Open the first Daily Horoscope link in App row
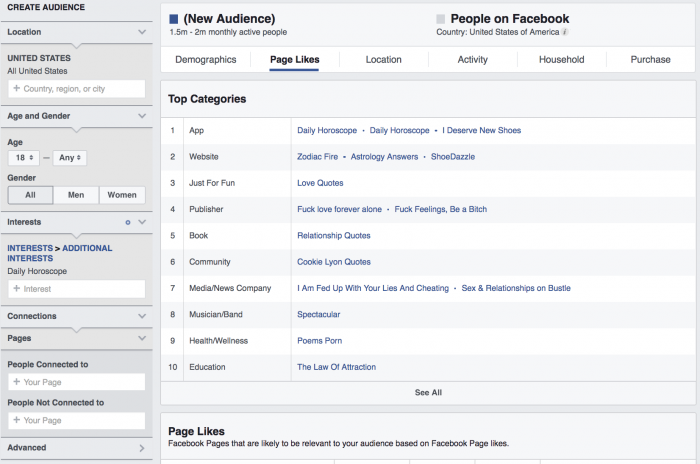This screenshot has height=464, width=700. coord(327,130)
